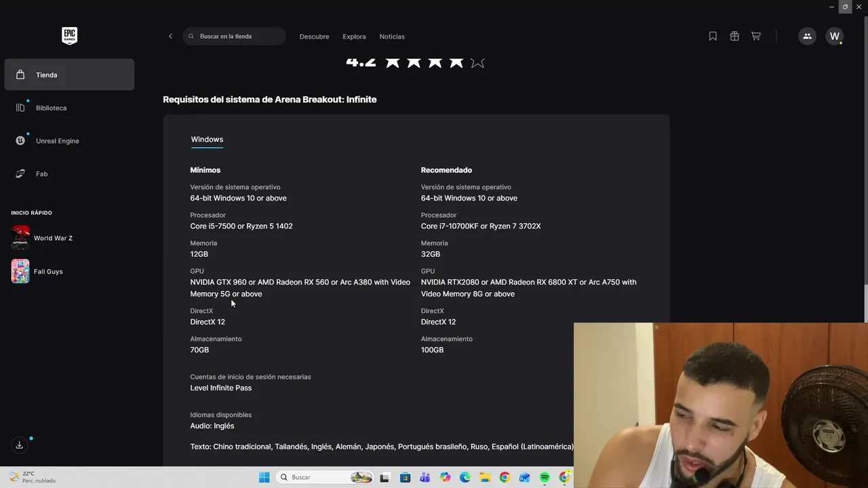
Task: Open the gift redemption icon
Action: (x=734, y=37)
